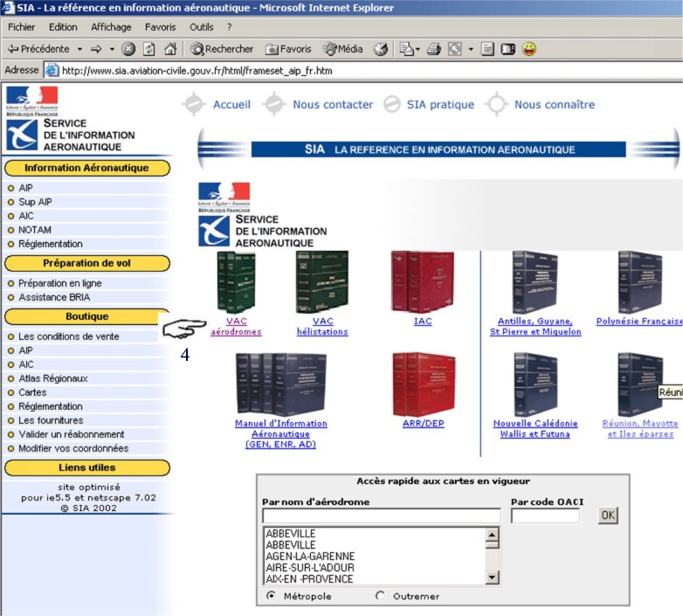The height and width of the screenshot is (616, 683).
Task: Open the Fichier menu
Action: click(x=21, y=27)
